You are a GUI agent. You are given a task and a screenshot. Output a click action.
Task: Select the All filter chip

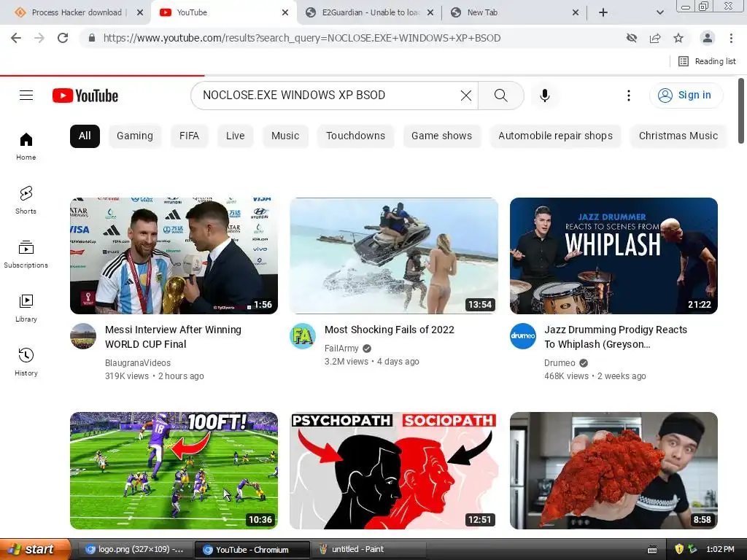tap(85, 136)
